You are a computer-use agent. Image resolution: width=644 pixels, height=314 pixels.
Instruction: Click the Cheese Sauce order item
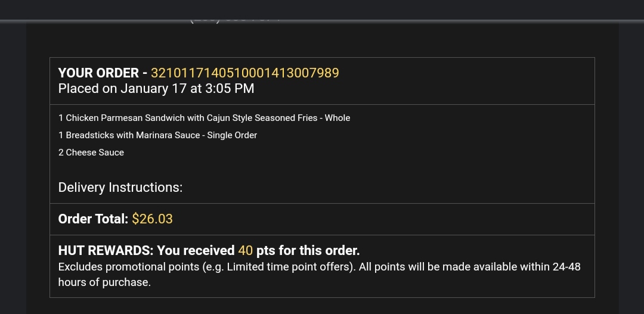tap(95, 153)
